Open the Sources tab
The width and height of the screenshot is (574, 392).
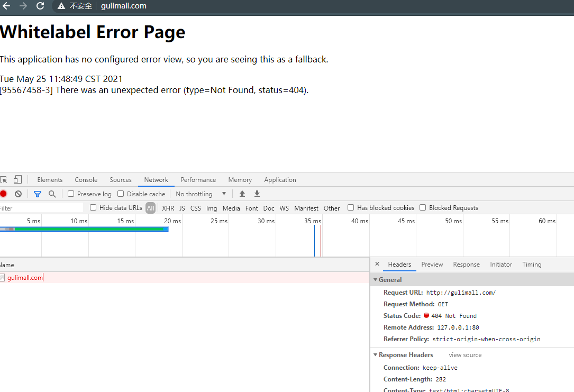(x=121, y=180)
